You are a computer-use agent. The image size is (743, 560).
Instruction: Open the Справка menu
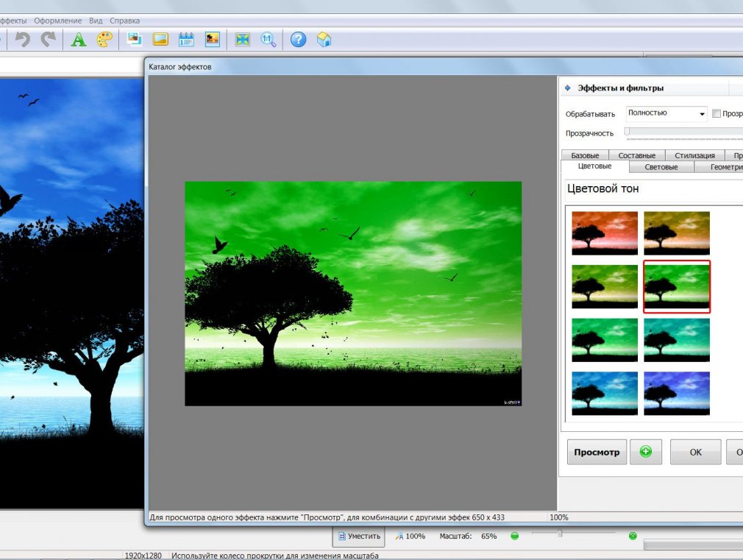pyautogui.click(x=124, y=21)
